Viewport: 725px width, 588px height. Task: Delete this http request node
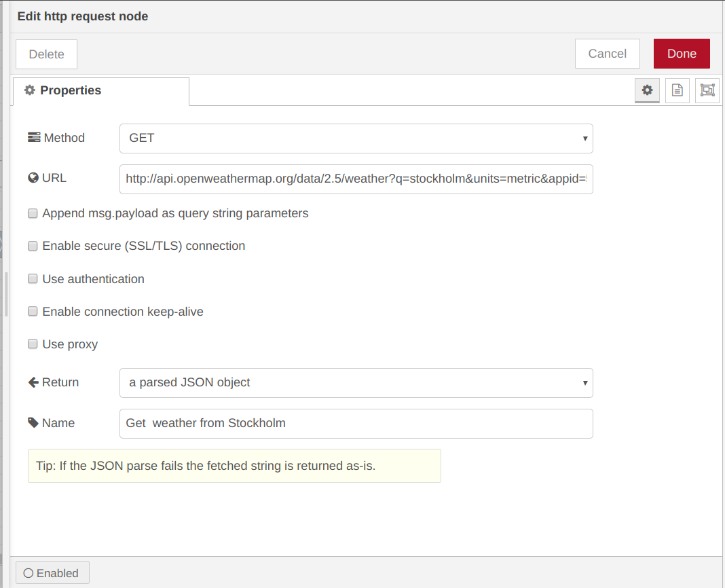(x=46, y=54)
